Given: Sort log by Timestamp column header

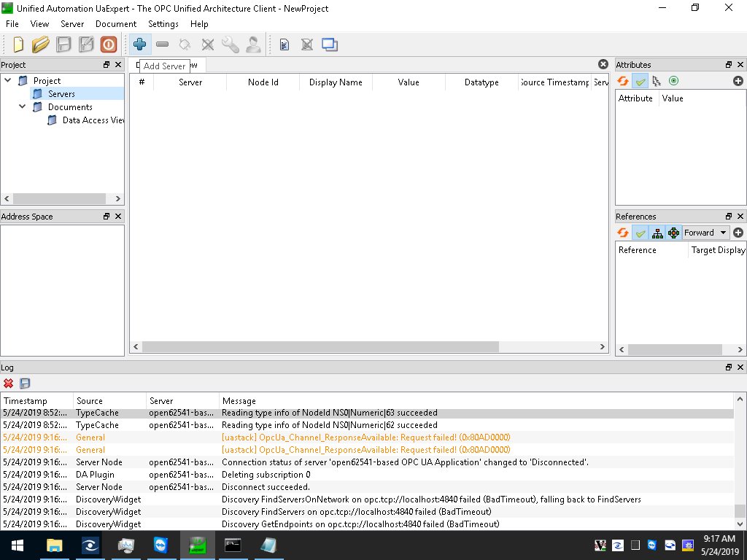Looking at the screenshot, I should coord(37,401).
